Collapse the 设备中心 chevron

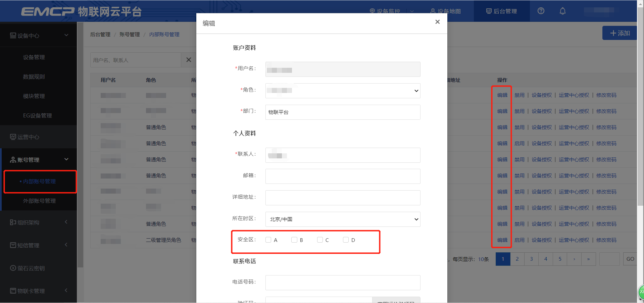point(66,35)
